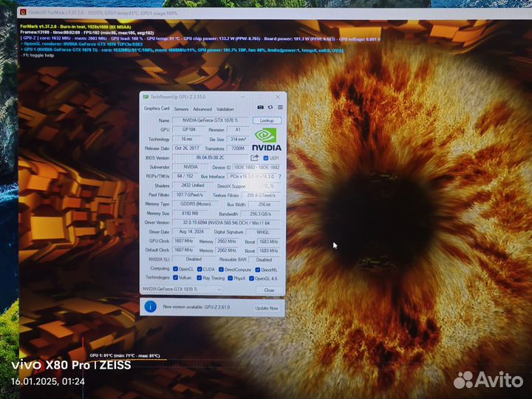
Task: Click the Revision value A1
Action: [238, 129]
